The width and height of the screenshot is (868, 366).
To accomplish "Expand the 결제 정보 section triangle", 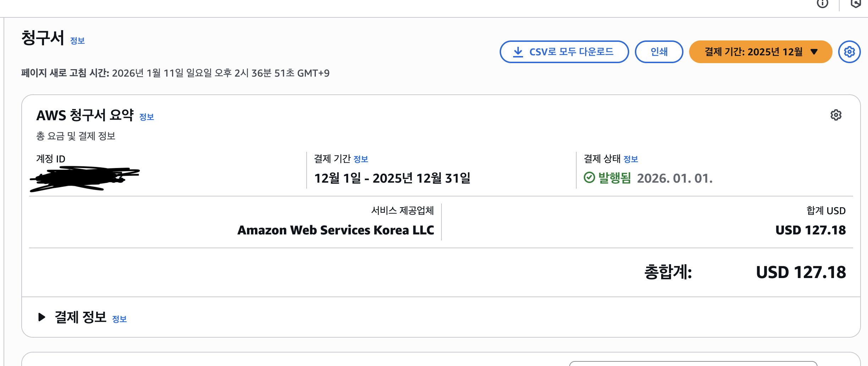I will pos(42,317).
